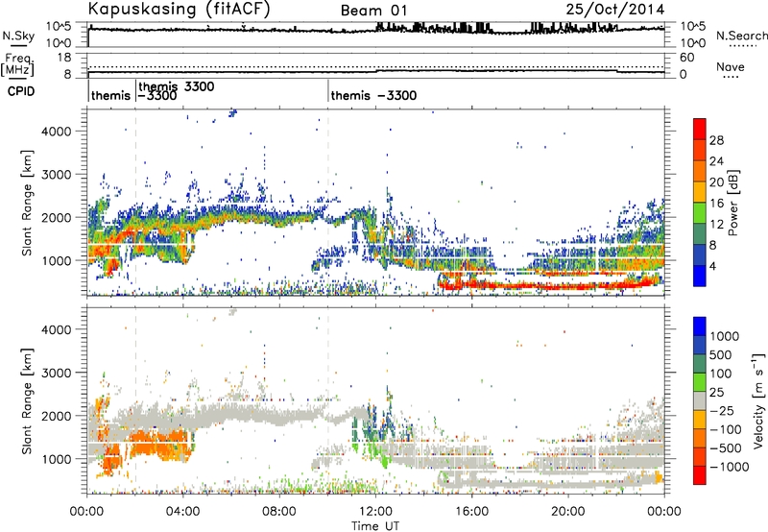Click the Beam 01 label
Screen dimensions: 768x532
point(373,11)
